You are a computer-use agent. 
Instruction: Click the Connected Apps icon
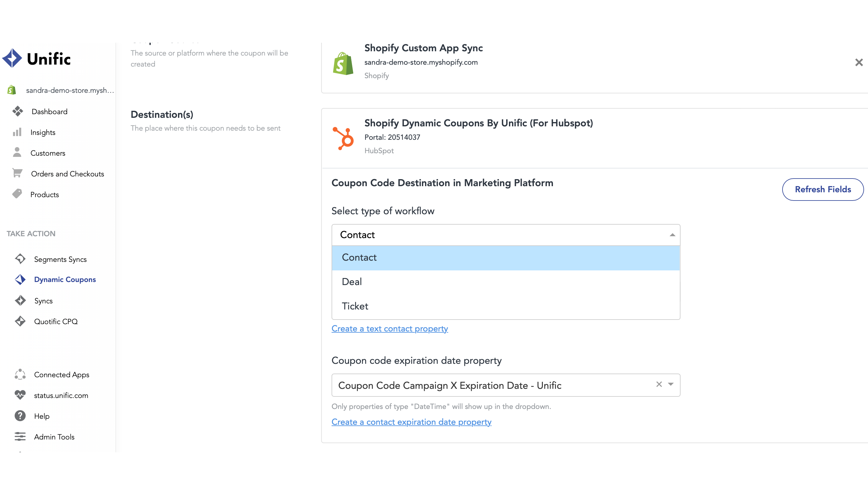[20, 374]
